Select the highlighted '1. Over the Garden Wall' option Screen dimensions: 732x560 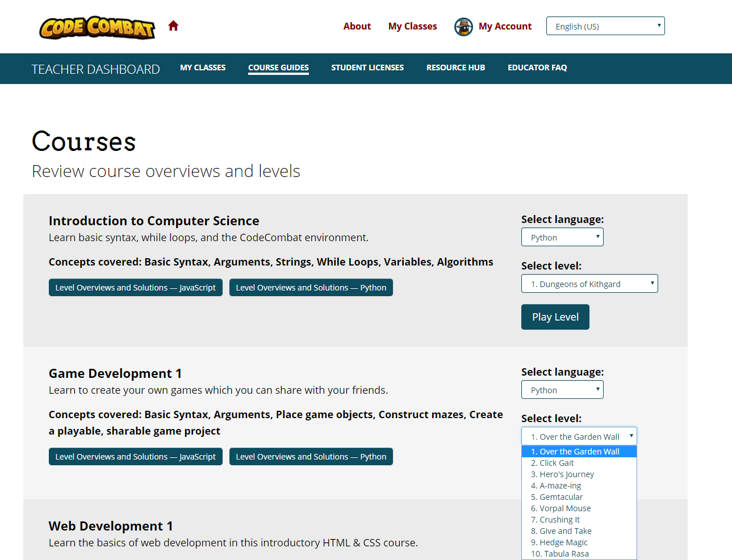(x=579, y=452)
